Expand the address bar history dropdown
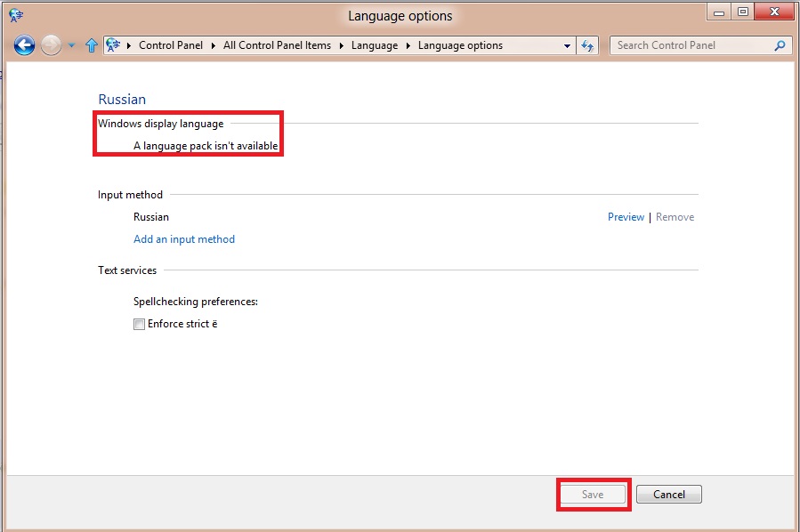Image resolution: width=800 pixels, height=532 pixels. (567, 45)
